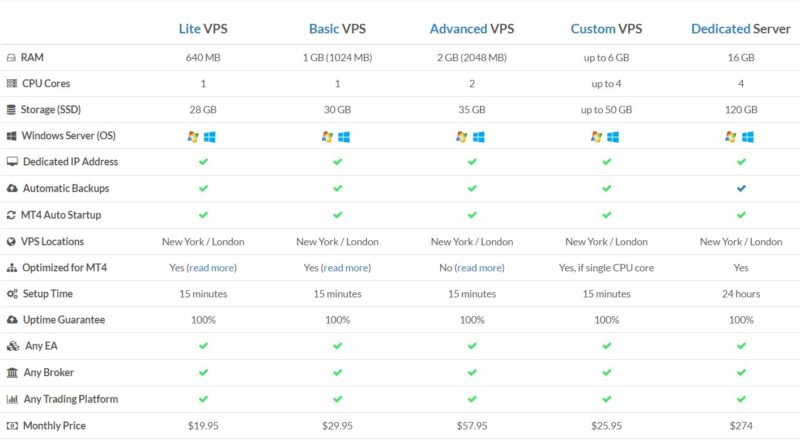Click the Any Broker bank icon
The height and width of the screenshot is (443, 800).
pos(12,373)
